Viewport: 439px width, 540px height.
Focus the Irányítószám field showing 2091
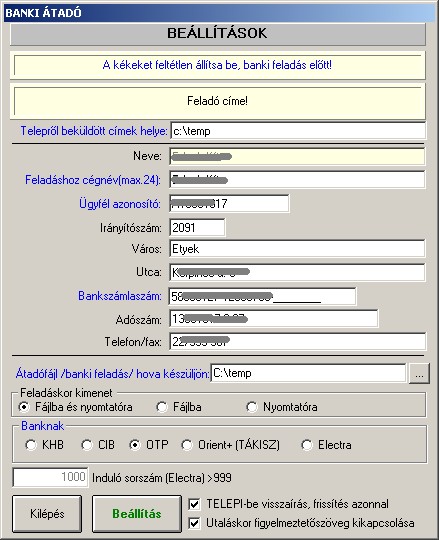(x=197, y=228)
